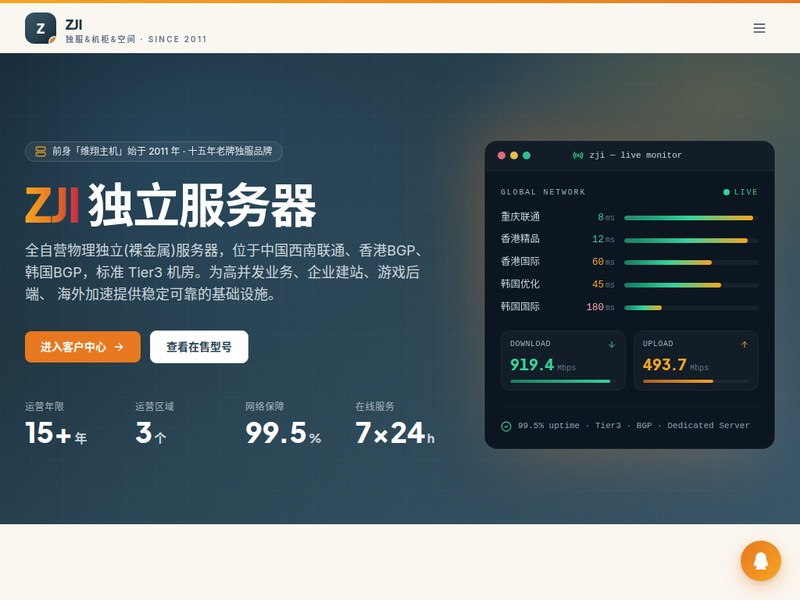Click the yellow dot in the monitor window
The width and height of the screenshot is (800, 600).
pyautogui.click(x=514, y=155)
